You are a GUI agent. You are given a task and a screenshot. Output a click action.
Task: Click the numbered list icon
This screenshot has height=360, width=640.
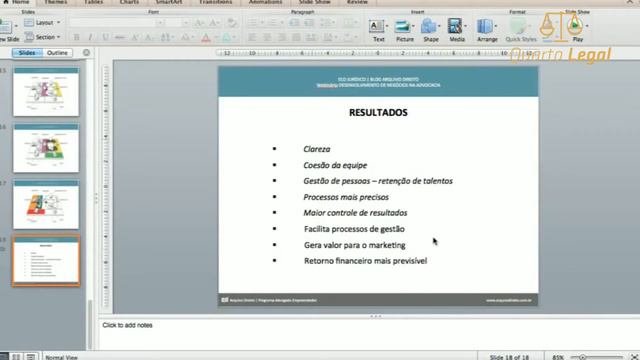[272, 22]
